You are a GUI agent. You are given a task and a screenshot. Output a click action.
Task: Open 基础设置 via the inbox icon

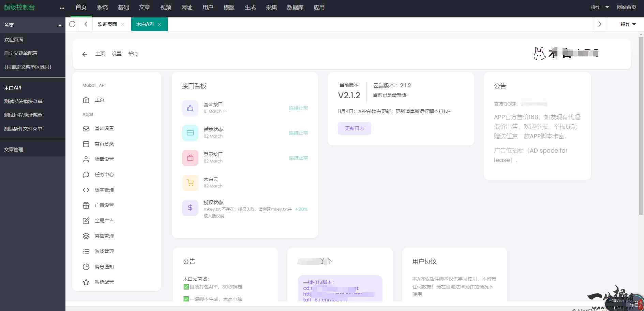[x=86, y=128]
